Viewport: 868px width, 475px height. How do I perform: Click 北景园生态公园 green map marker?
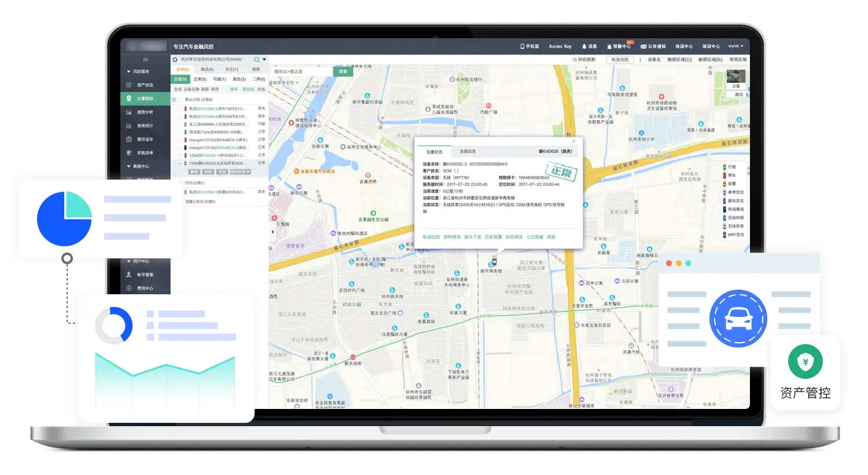[373, 214]
